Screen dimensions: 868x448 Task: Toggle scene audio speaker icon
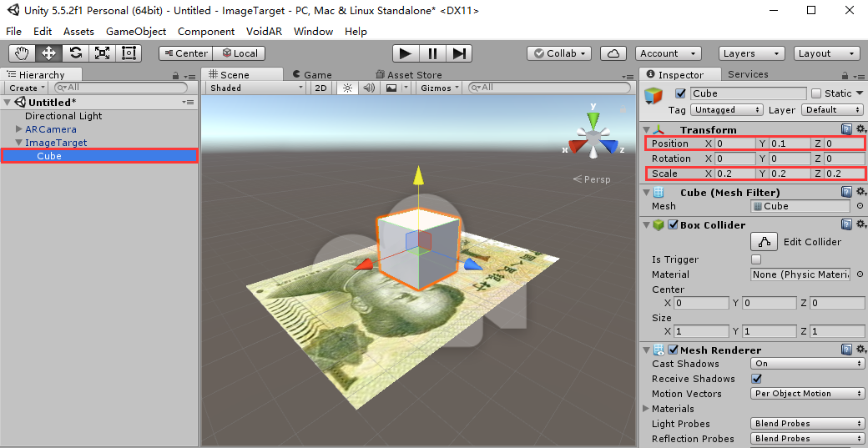tap(369, 88)
